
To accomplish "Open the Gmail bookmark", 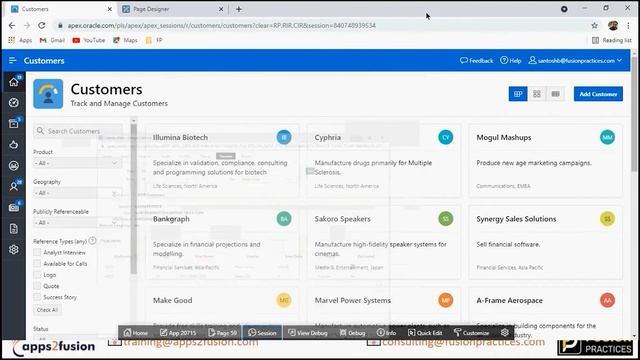I will pyautogui.click(x=52, y=40).
